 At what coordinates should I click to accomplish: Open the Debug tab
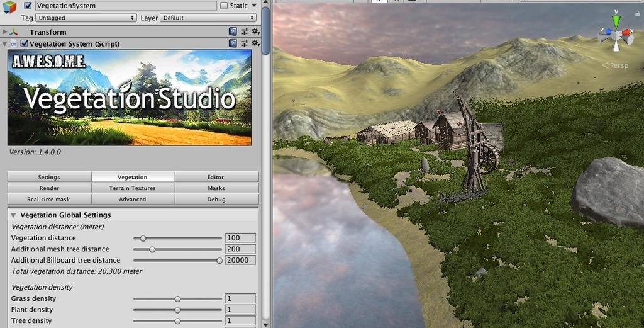click(216, 199)
